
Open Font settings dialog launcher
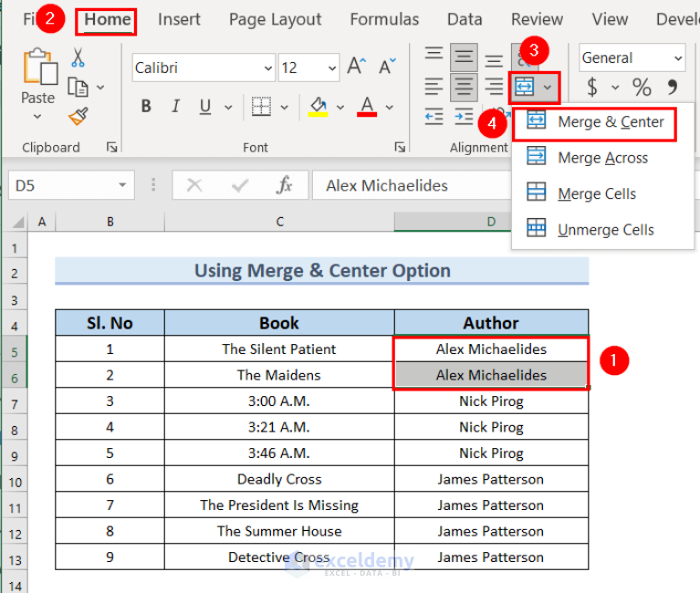pyautogui.click(x=400, y=147)
